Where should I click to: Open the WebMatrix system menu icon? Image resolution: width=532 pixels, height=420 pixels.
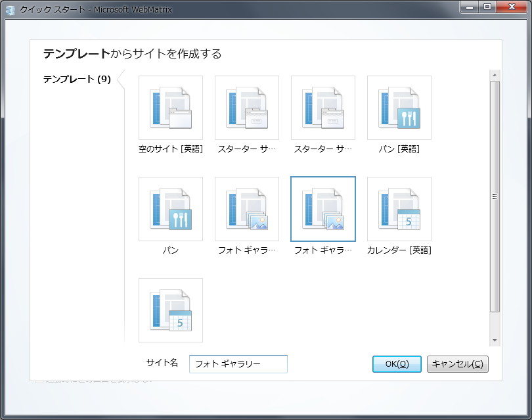point(9,9)
